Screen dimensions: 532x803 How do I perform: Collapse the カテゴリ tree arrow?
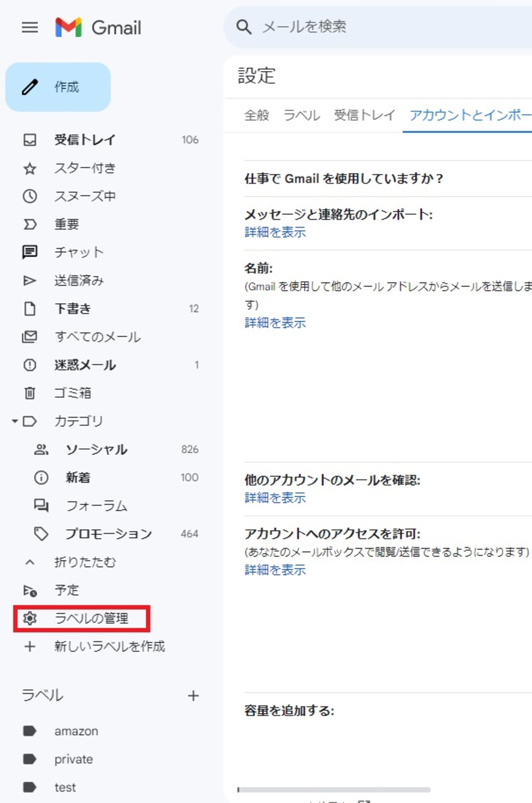tap(15, 421)
